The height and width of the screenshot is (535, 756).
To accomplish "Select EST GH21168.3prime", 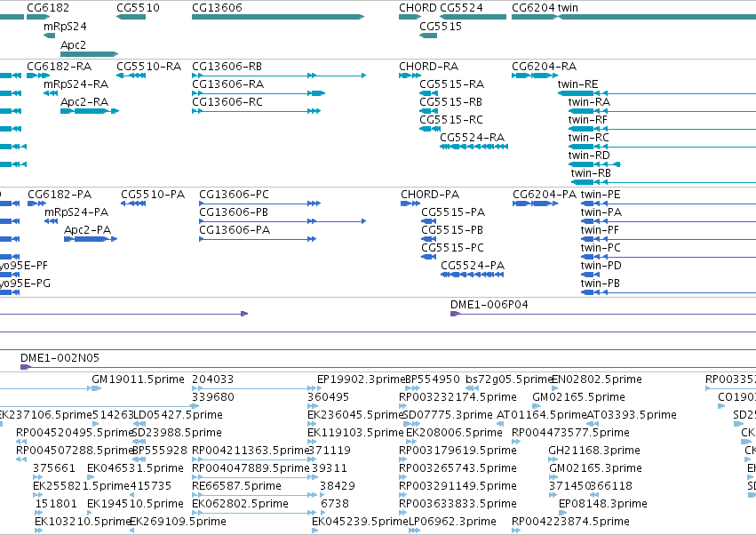I will [594, 451].
